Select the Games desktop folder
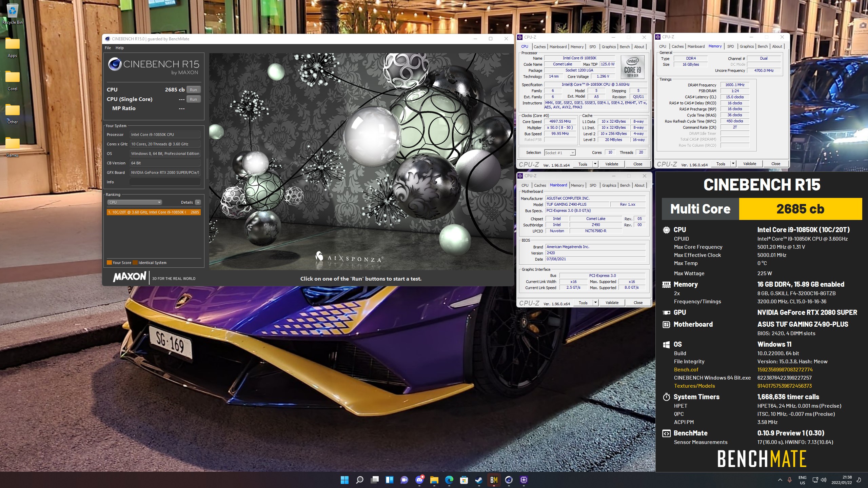Screen dimensions: 868x488 pyautogui.click(x=12, y=147)
